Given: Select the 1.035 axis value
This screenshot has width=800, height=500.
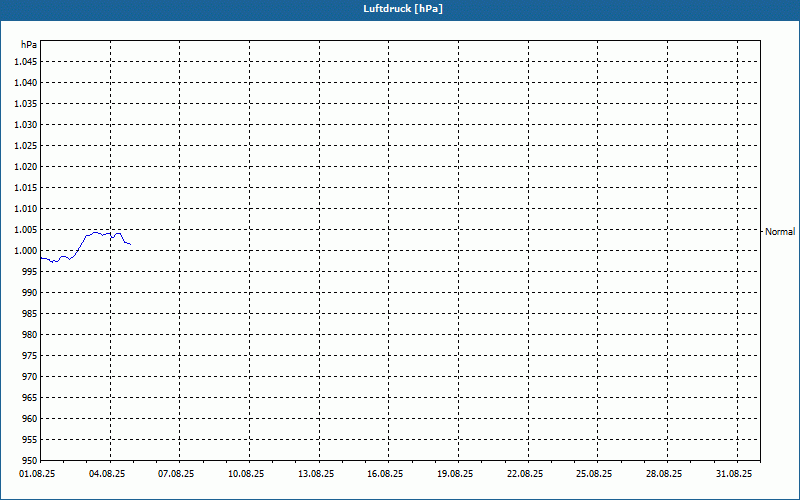Looking at the screenshot, I should 26,104.
